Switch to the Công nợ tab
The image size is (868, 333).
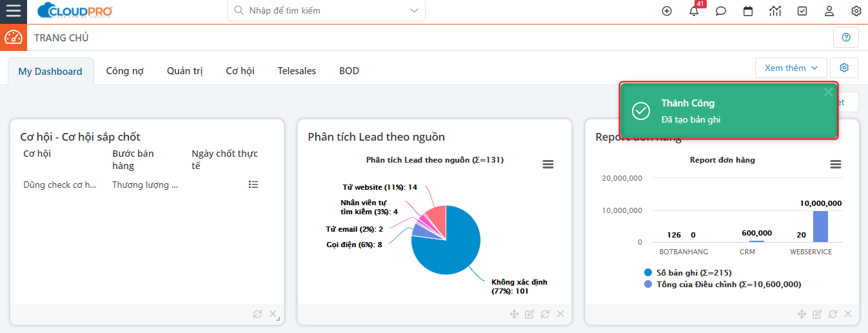pos(124,71)
